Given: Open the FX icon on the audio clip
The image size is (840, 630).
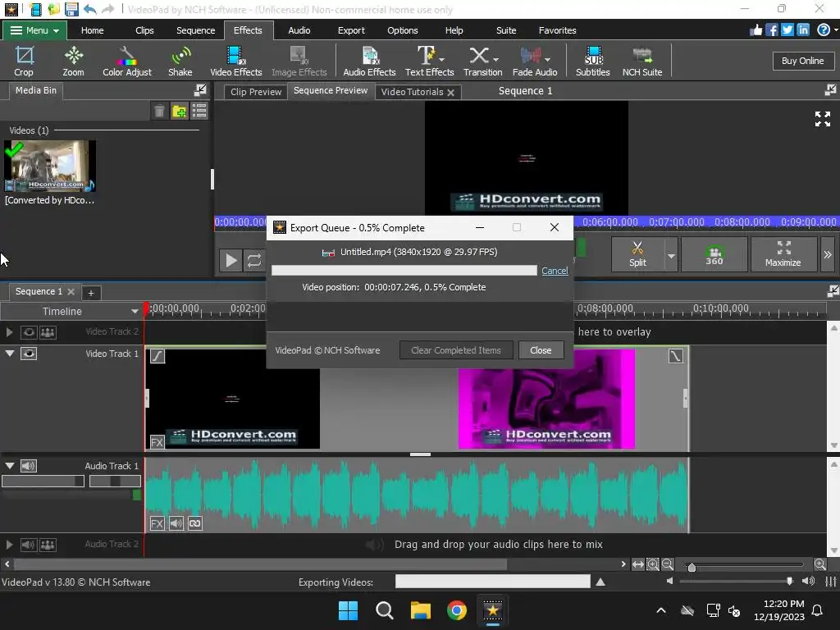Looking at the screenshot, I should click(x=157, y=523).
